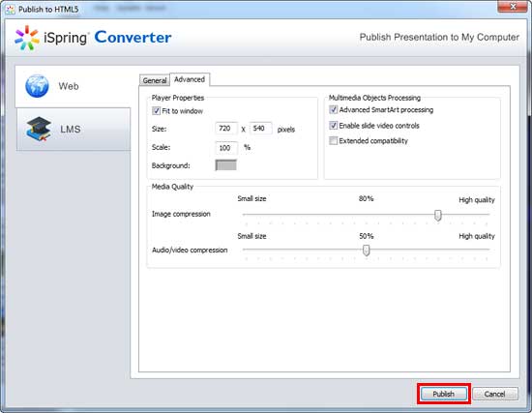Choose the LMS publishing destination

coord(74,130)
